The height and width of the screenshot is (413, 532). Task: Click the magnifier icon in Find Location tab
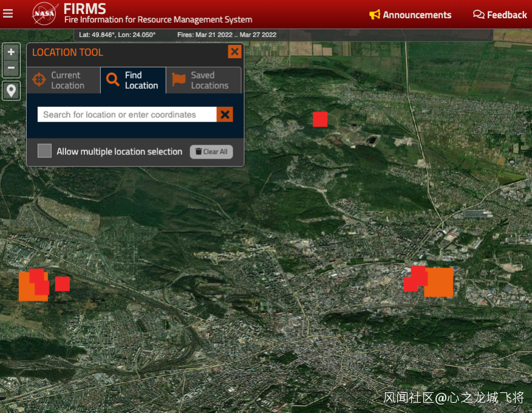112,80
